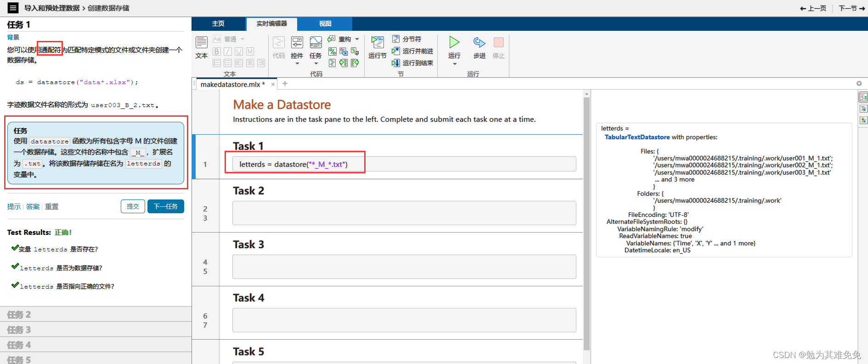This screenshot has width=868, height=364.
Task: Click the comment percent icon
Action: point(332,51)
